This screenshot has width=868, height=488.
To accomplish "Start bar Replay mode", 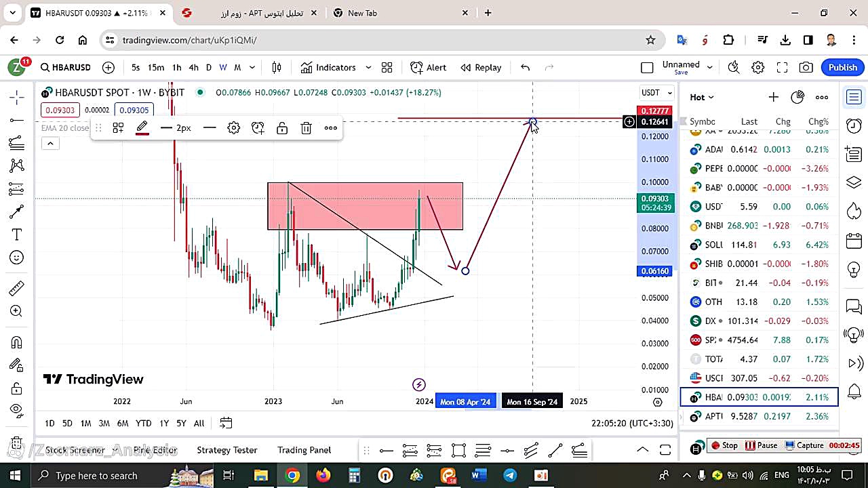I will click(481, 67).
